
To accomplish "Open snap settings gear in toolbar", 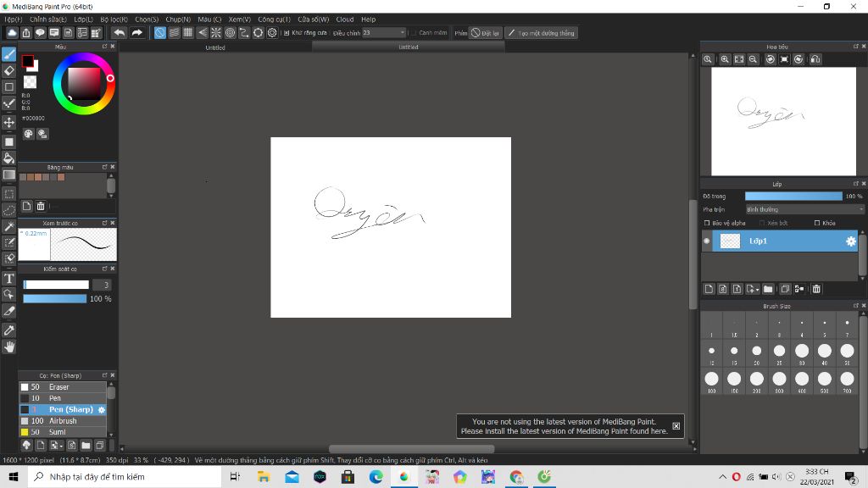I will [272, 33].
